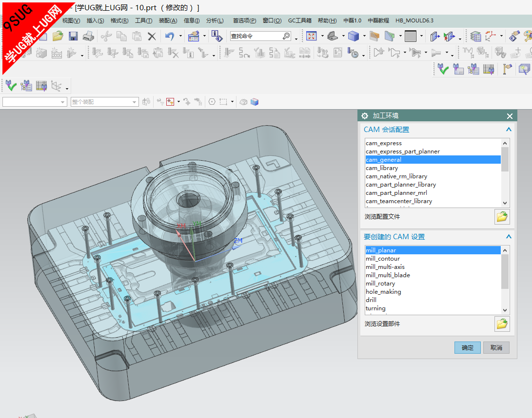Save the part with the floppy icon
532x418 pixels.
73,36
